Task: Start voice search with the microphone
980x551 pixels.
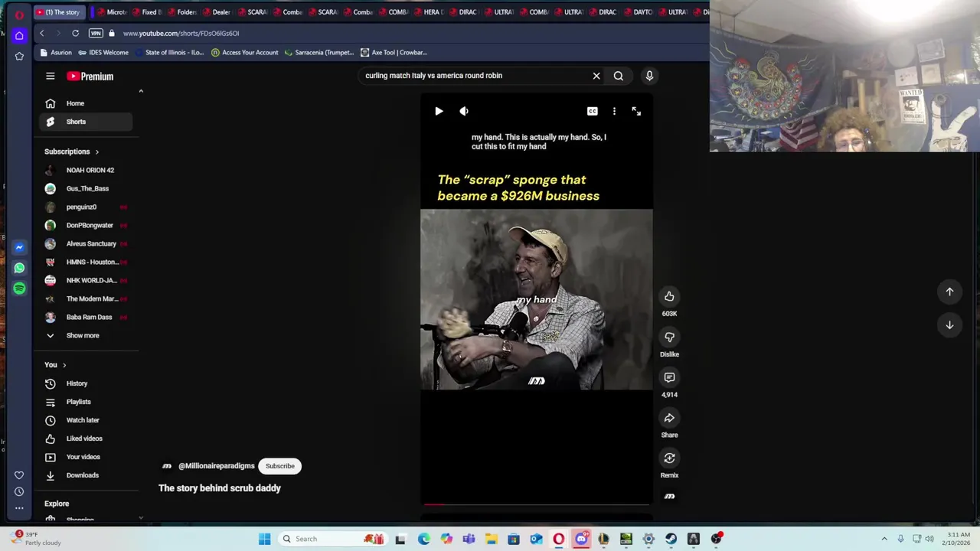Action: [649, 76]
